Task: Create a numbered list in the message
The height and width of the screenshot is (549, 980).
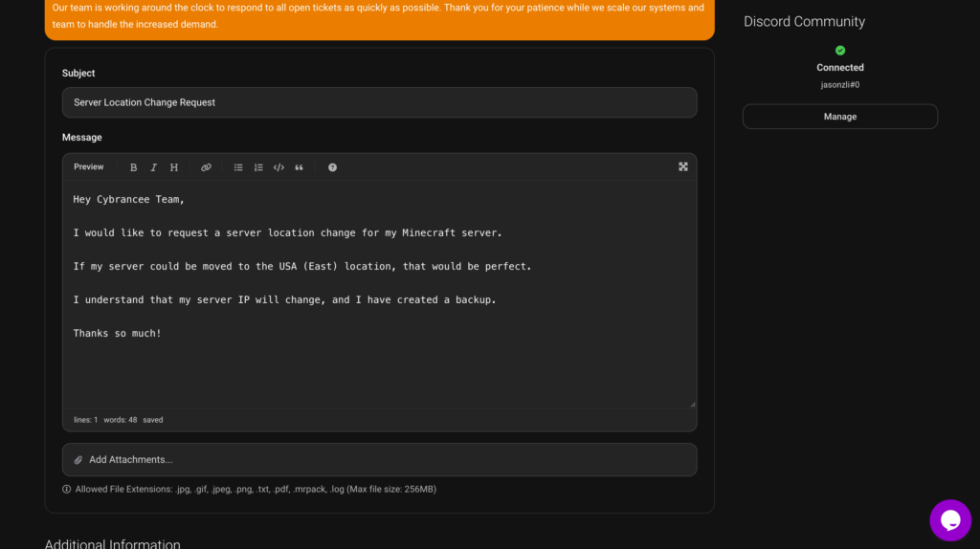Action: (258, 167)
